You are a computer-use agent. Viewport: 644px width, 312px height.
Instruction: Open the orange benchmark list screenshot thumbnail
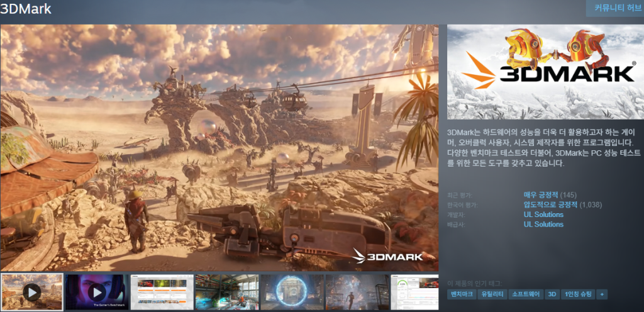[162, 292]
